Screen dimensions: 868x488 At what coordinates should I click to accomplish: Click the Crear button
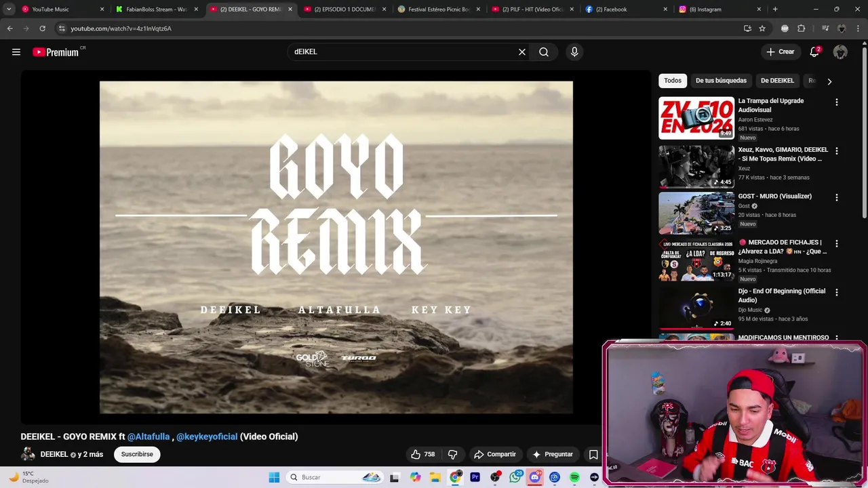pyautogui.click(x=780, y=52)
